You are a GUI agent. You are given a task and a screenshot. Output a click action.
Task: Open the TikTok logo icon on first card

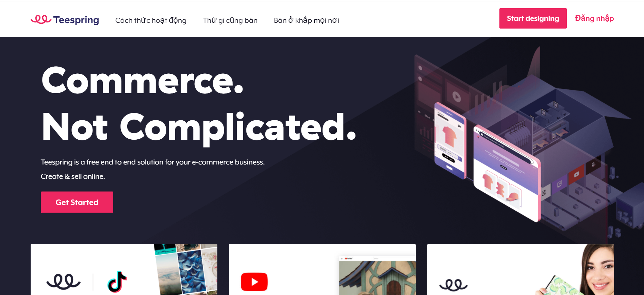click(x=117, y=282)
